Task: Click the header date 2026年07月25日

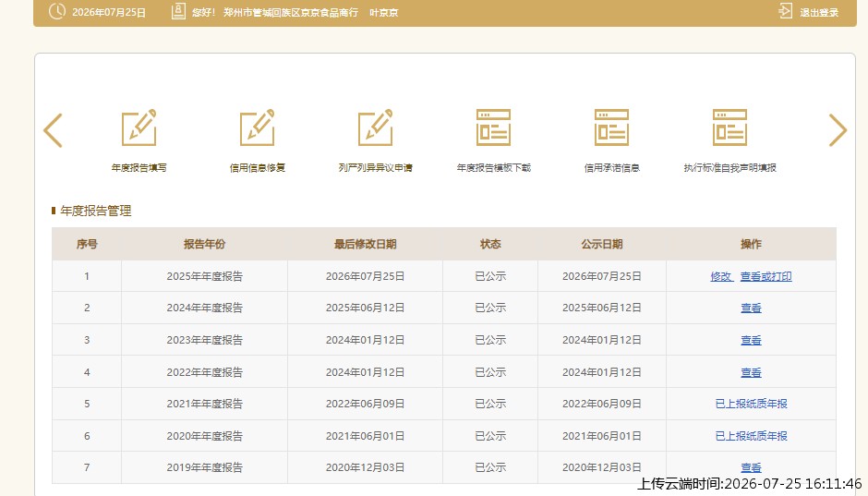Action: 109,12
